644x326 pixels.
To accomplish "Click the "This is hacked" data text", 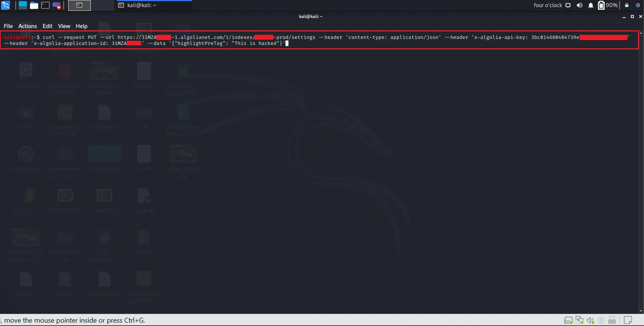I will [256, 43].
